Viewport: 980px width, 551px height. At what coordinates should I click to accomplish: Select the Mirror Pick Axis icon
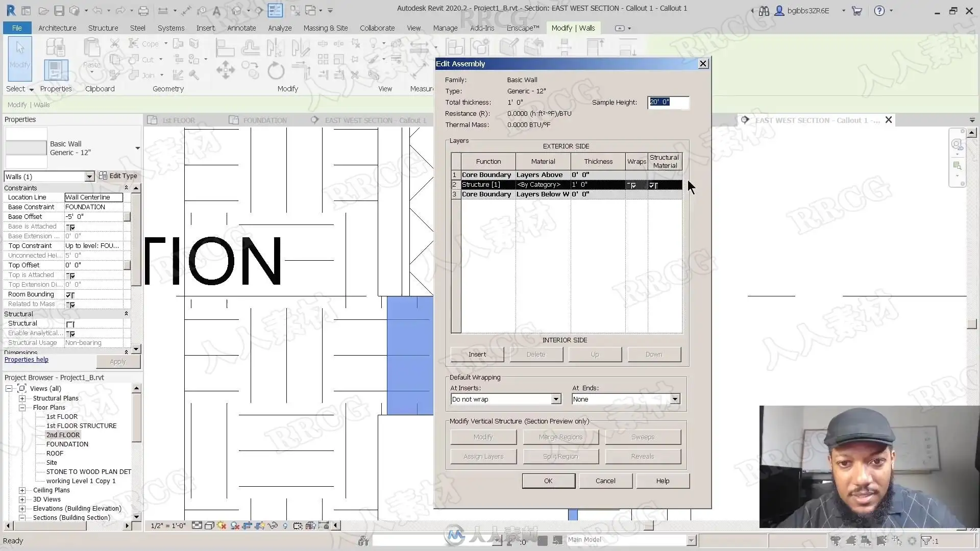[275, 48]
